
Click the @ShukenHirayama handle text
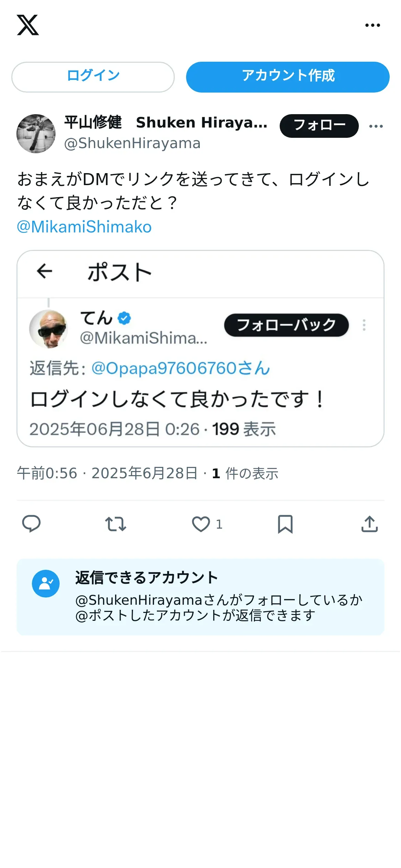(x=132, y=143)
